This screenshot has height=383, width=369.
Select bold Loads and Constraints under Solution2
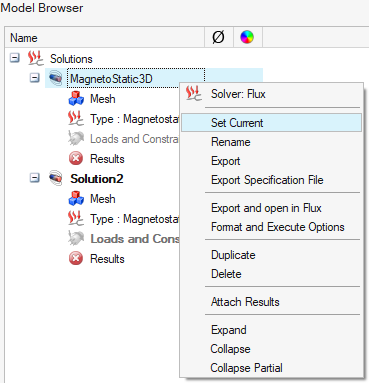[x=135, y=239]
